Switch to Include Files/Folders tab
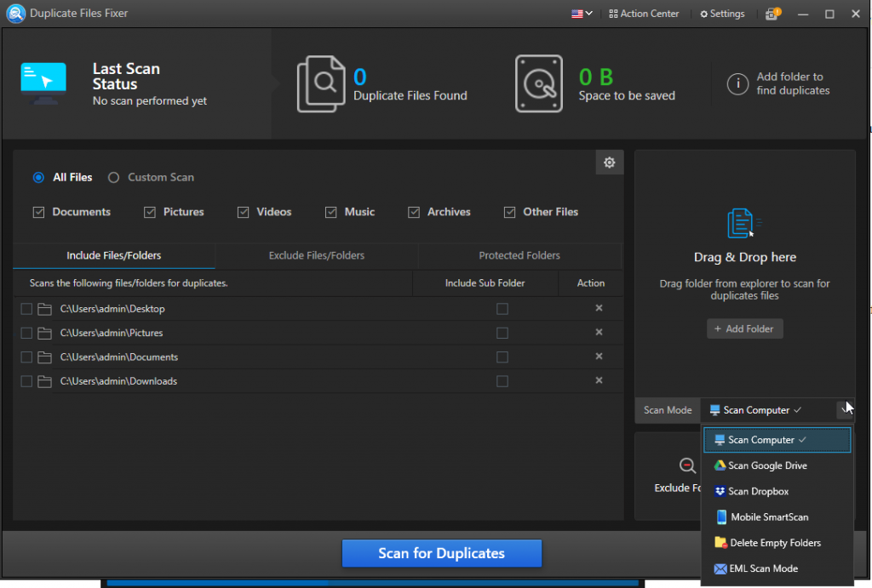The height and width of the screenshot is (588, 872). point(114,255)
